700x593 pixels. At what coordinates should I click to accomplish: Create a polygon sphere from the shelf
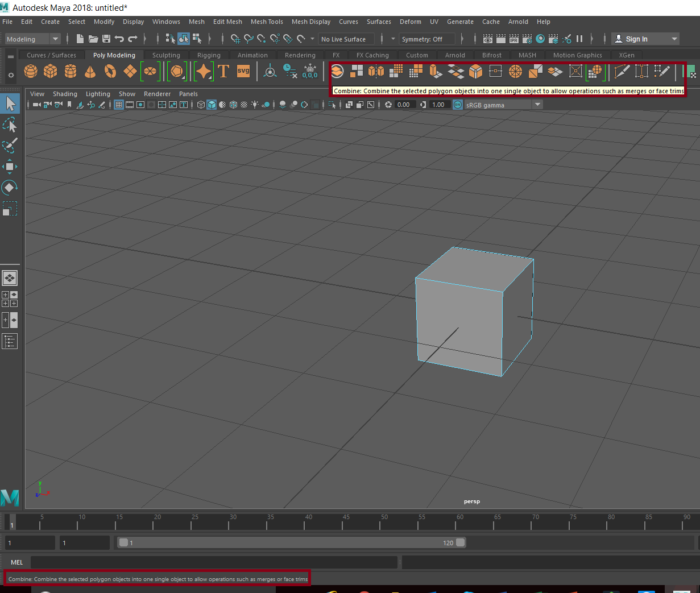(31, 72)
